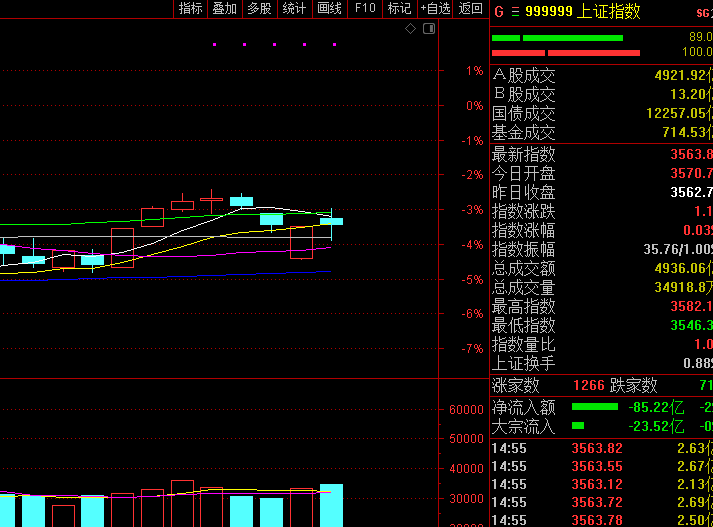Click the 最新指数 label

pyautogui.click(x=523, y=155)
